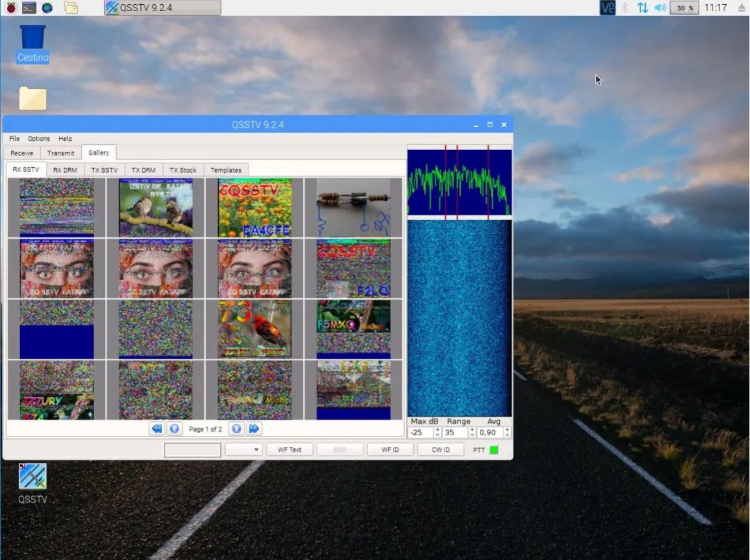This screenshot has width=750, height=560.
Task: Go to the next gallery page
Action: coord(236,429)
